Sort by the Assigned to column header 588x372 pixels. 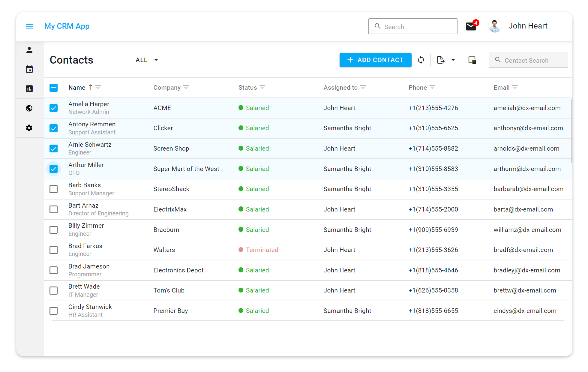(x=340, y=88)
